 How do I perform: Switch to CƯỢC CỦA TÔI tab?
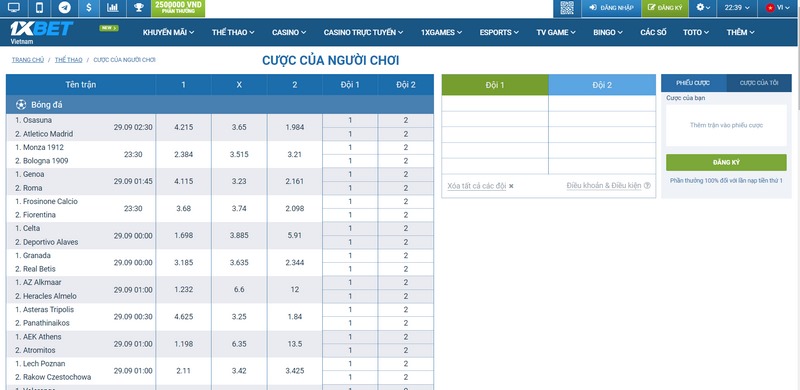759,83
